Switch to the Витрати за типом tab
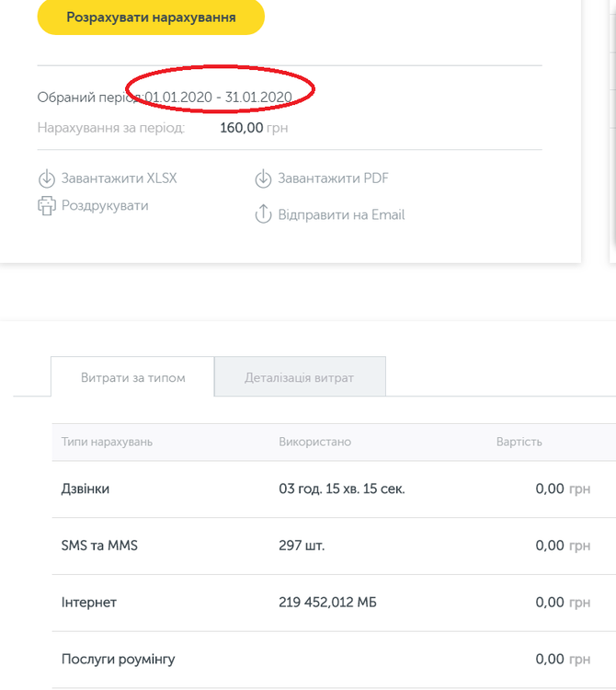This screenshot has width=616, height=690. pos(132,377)
